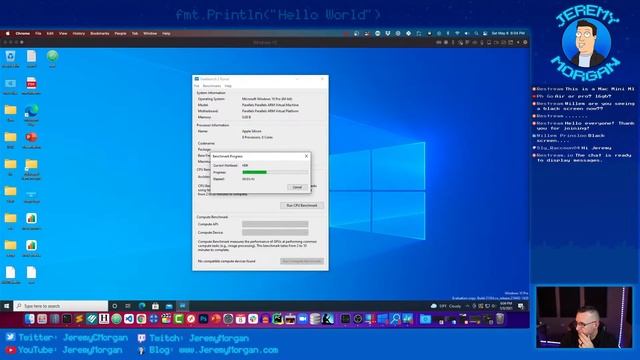Viewport: 640px width, 360px height.
Task: Open Spotlight search in the Mac menu bar
Action: tap(476, 33)
